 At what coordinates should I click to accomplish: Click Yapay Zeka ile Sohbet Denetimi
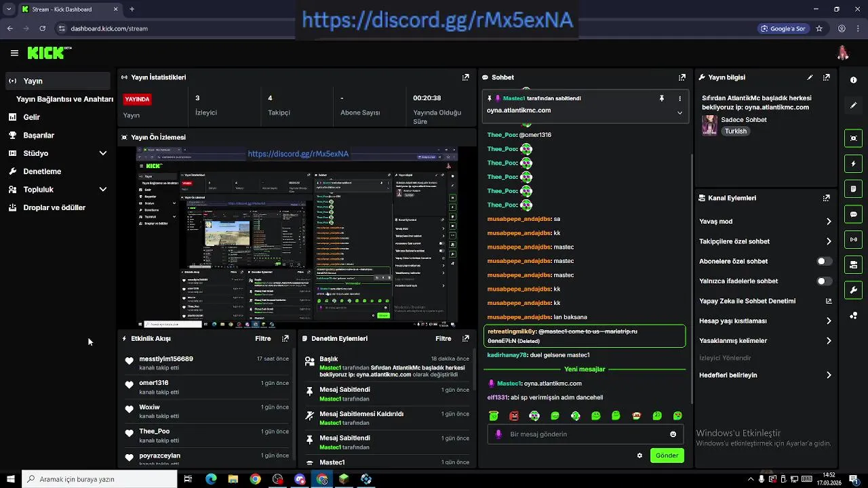[x=747, y=301]
